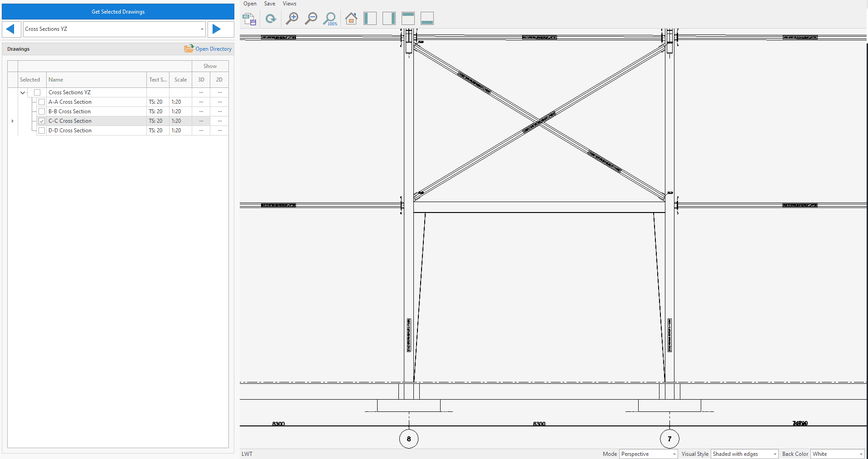Switch to the left side view
This screenshot has width=868, height=459.
(x=370, y=19)
